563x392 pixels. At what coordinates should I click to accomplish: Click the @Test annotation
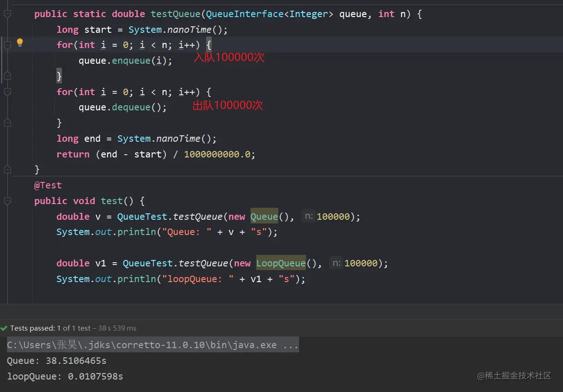click(48, 185)
